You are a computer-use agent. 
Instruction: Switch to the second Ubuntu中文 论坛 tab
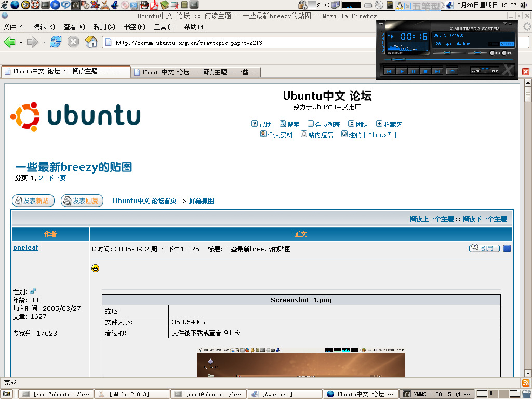[195, 72]
